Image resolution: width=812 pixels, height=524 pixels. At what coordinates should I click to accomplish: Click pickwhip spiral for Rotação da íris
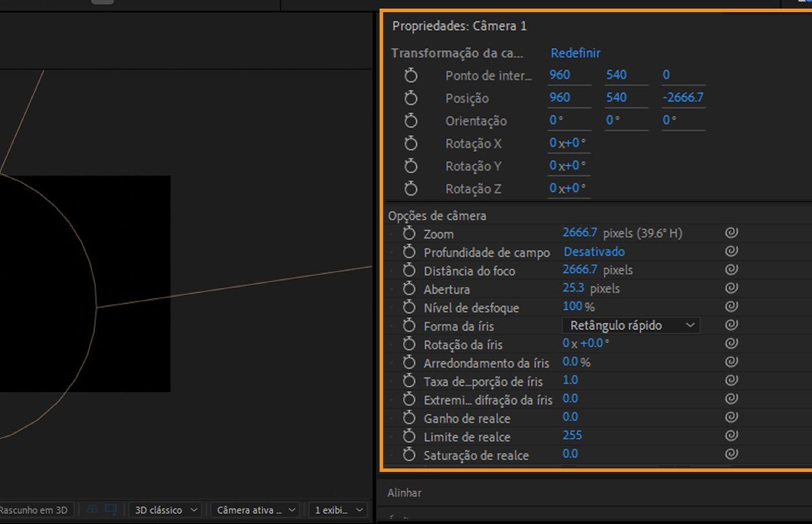(x=731, y=343)
